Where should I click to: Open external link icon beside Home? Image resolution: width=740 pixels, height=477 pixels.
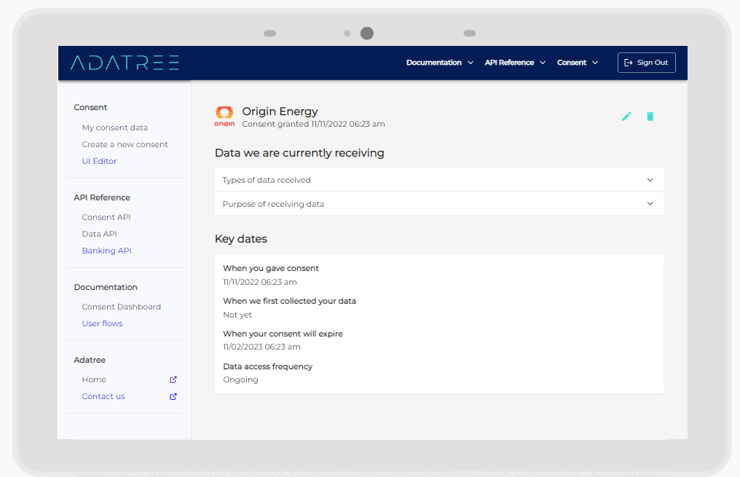173,380
